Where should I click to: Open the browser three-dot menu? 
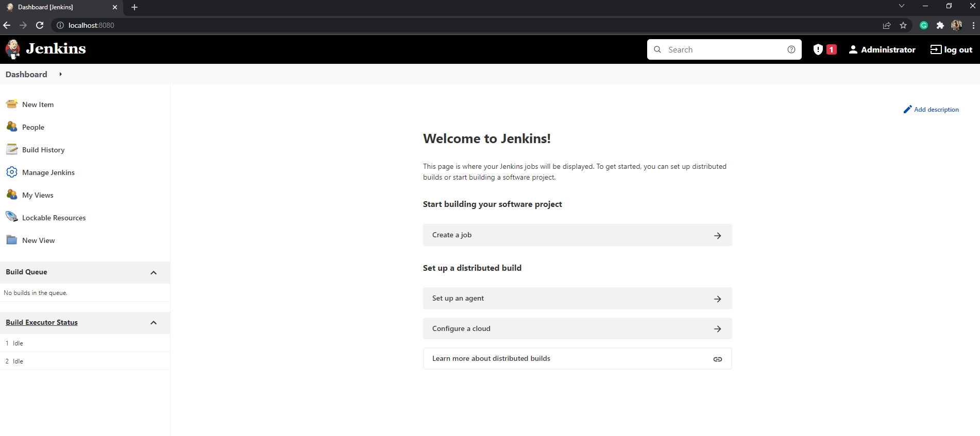point(973,25)
